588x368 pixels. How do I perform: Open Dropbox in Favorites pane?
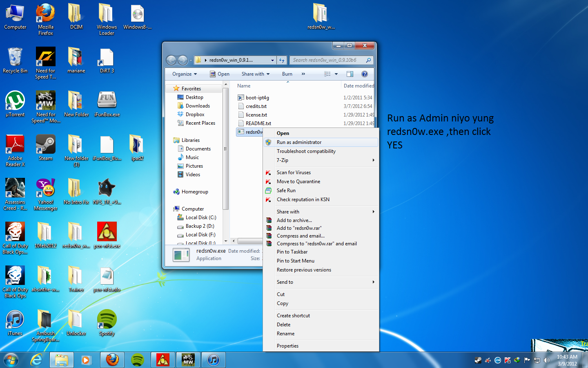[195, 114]
